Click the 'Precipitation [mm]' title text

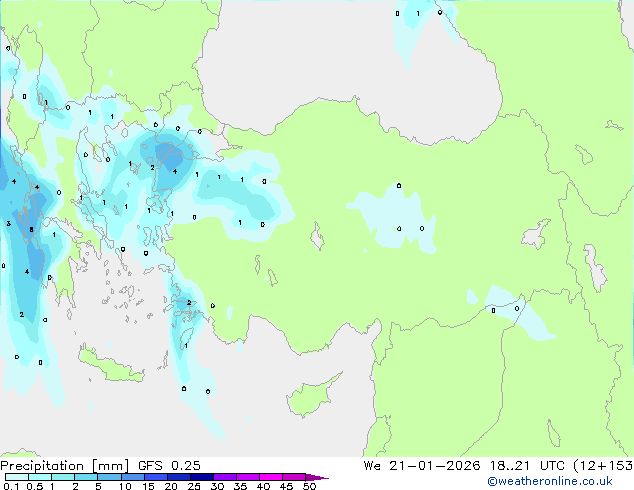(65, 466)
